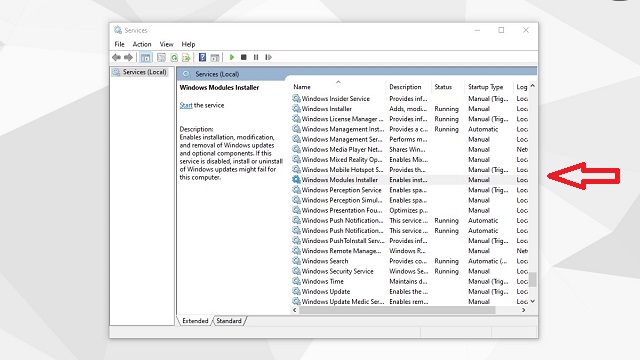Select the Windows Installer gear icon
640x360 pixels.
pos(296,109)
